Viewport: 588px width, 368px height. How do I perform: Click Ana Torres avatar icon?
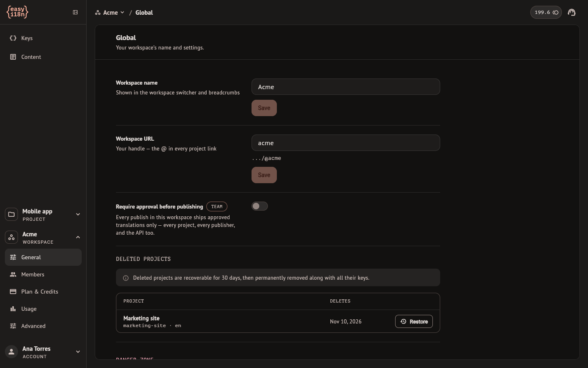[11, 352]
